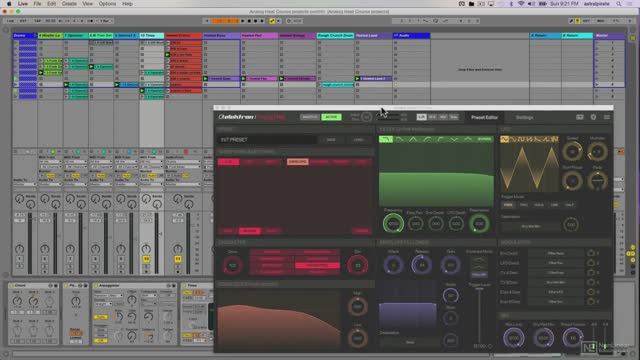Viewport: 640px width, 360px height.
Task: Select the Drums track header in Ableton
Action: [x=24, y=36]
